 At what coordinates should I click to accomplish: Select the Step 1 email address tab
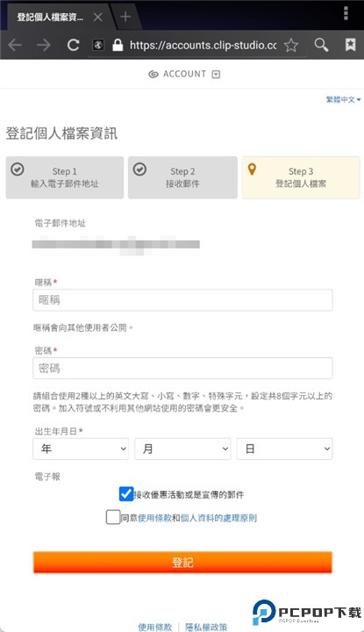point(64,177)
